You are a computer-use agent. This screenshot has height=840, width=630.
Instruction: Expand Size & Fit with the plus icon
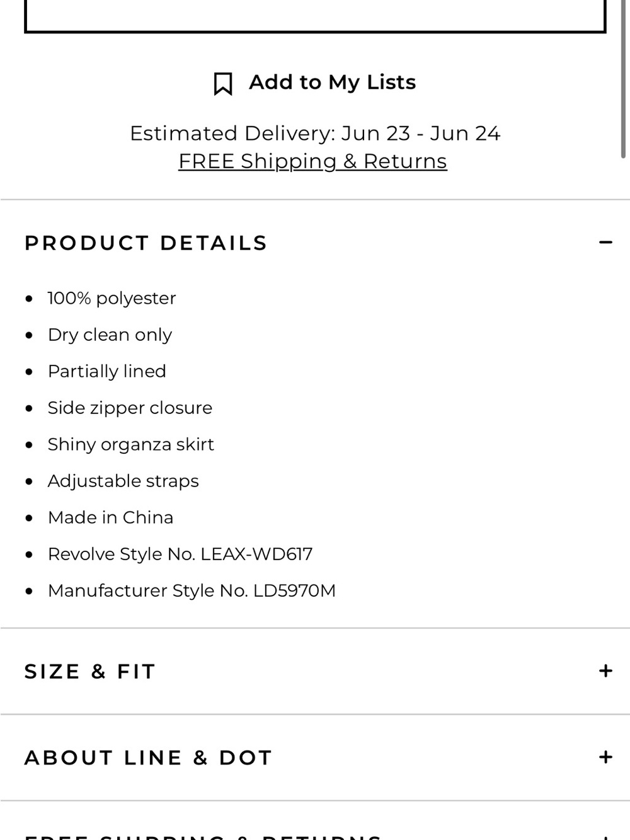coord(605,670)
